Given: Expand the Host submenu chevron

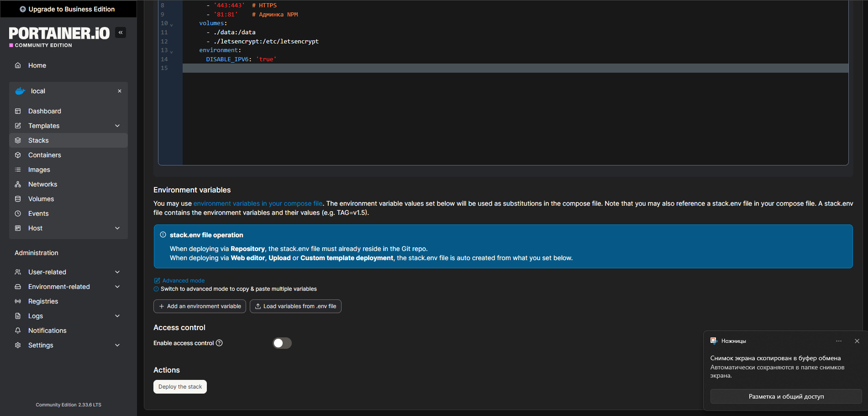Looking at the screenshot, I should click(x=117, y=228).
